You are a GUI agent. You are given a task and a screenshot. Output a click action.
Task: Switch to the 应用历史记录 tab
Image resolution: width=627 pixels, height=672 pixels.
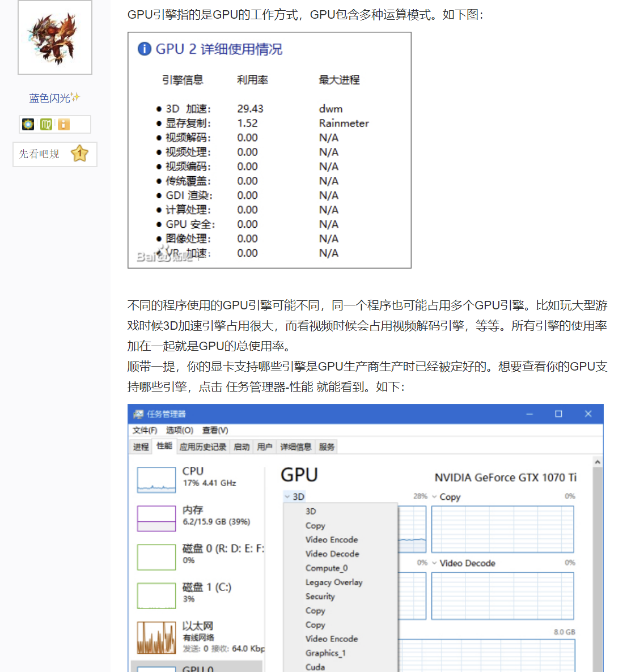coord(203,447)
